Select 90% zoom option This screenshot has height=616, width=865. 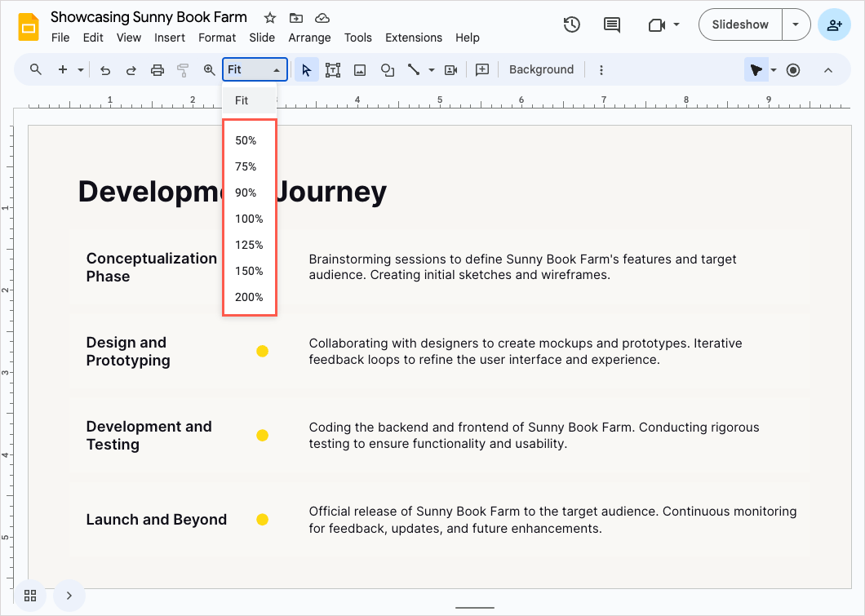250,193
